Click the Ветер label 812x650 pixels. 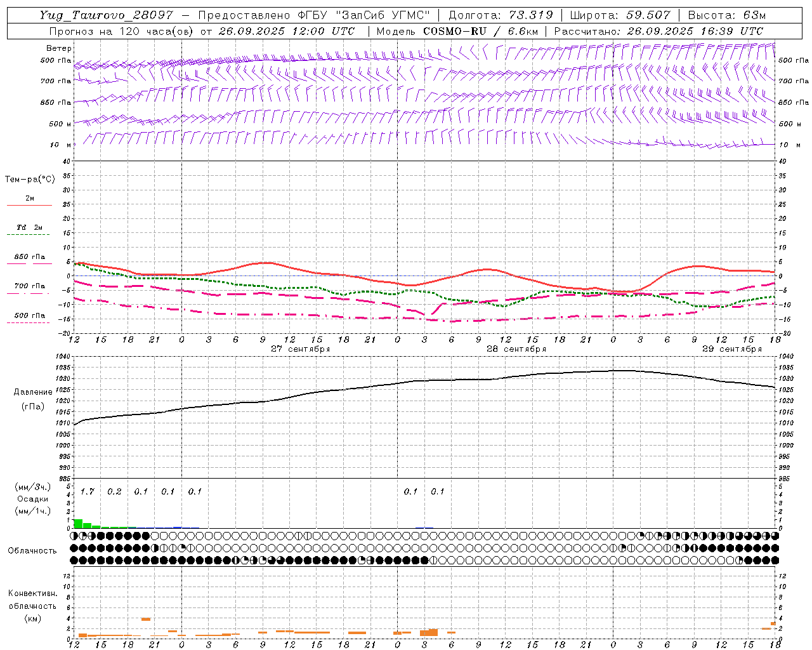[59, 48]
